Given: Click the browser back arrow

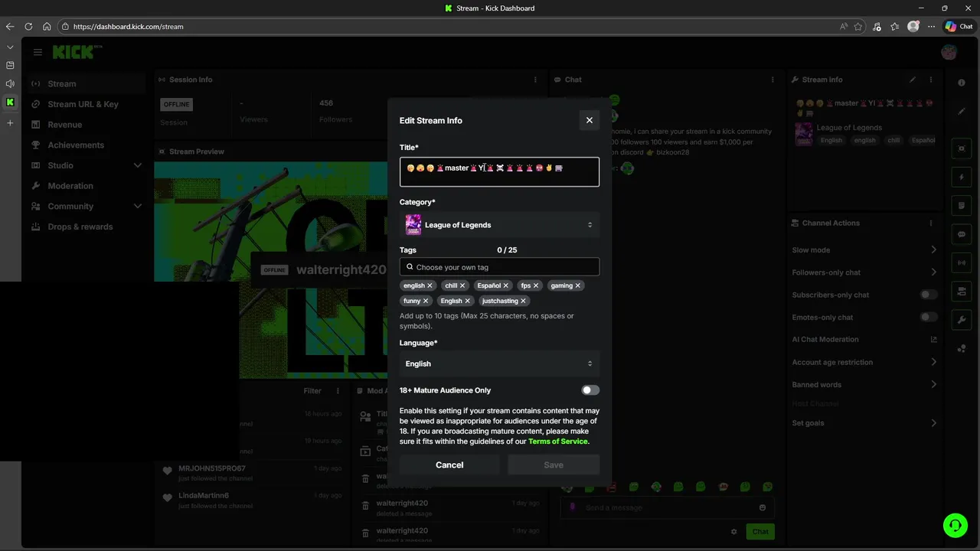Looking at the screenshot, I should click(x=10, y=26).
